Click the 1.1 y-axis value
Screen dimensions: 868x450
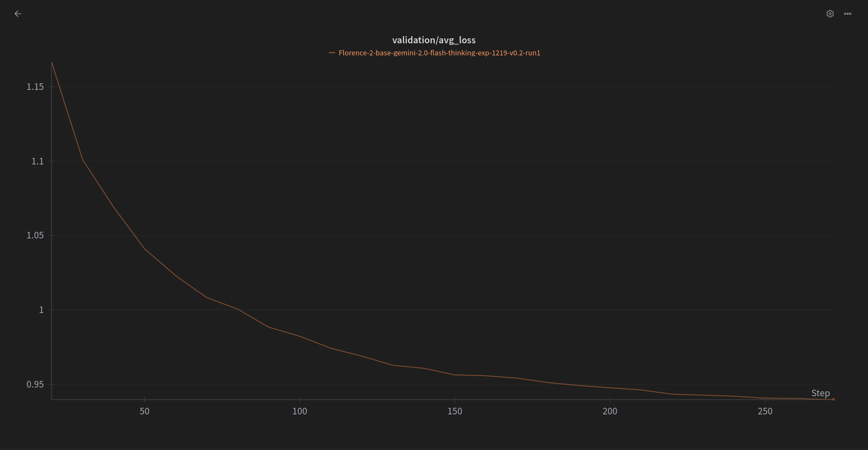(x=37, y=161)
